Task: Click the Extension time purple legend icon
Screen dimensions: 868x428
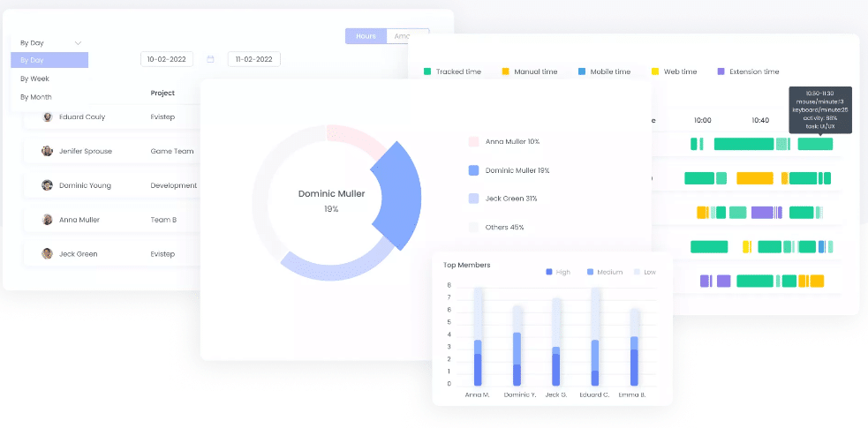Action: (721, 71)
